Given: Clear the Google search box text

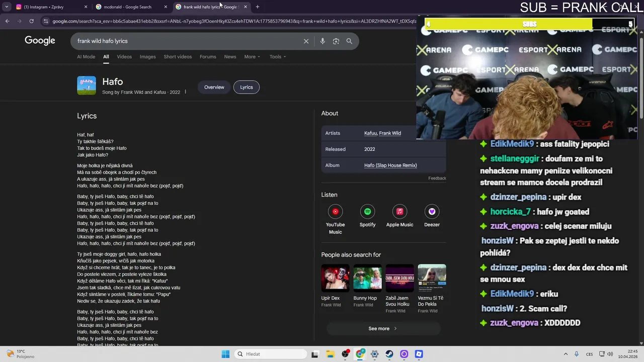Looking at the screenshot, I should coord(306,41).
